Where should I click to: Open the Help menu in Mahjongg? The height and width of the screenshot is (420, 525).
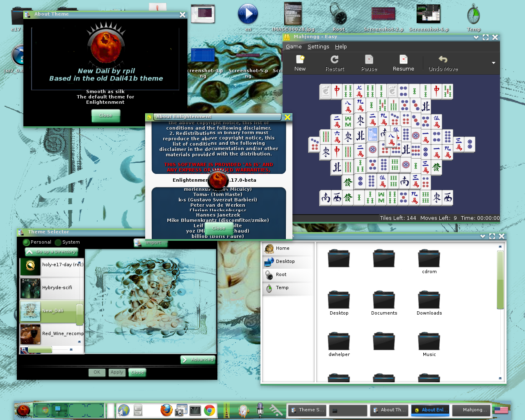coord(341,47)
